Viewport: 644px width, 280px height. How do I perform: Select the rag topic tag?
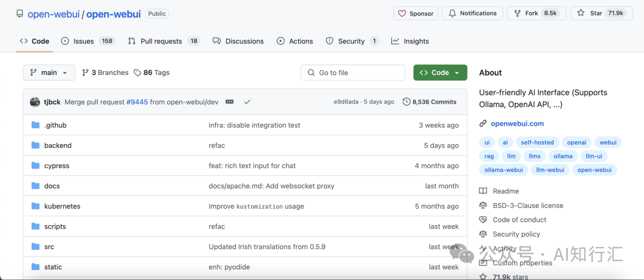tap(489, 156)
